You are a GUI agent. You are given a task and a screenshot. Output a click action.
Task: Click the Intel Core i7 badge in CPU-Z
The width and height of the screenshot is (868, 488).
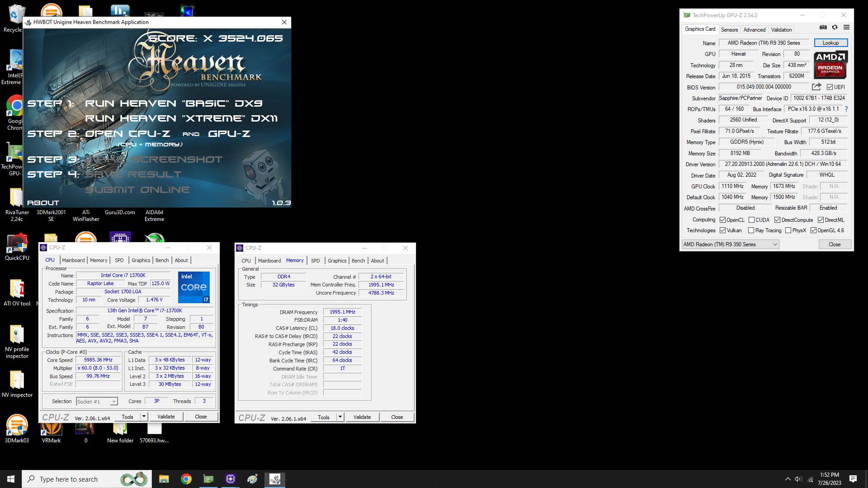pyautogui.click(x=194, y=287)
